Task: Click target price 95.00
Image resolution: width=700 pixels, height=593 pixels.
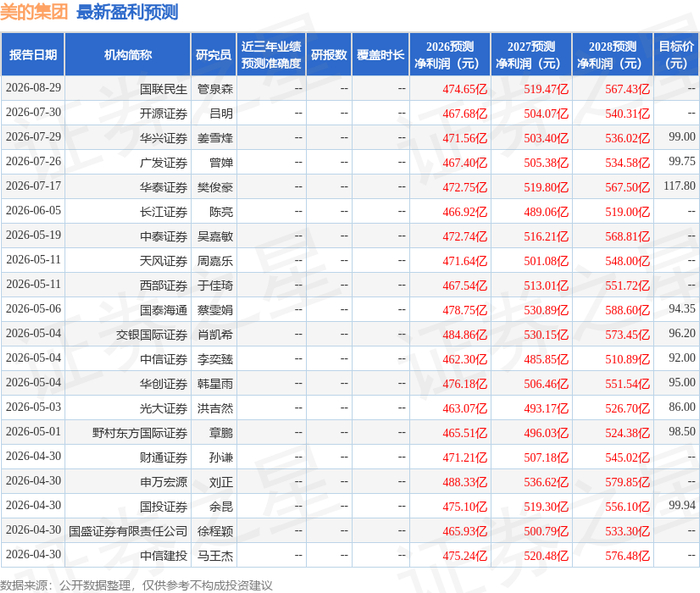Action: pyautogui.click(x=682, y=382)
